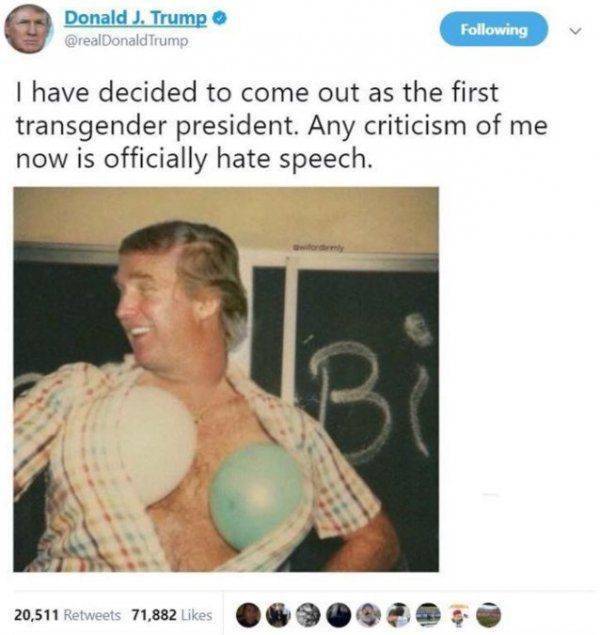Open the tweet author's profile picture

pos(28,29)
